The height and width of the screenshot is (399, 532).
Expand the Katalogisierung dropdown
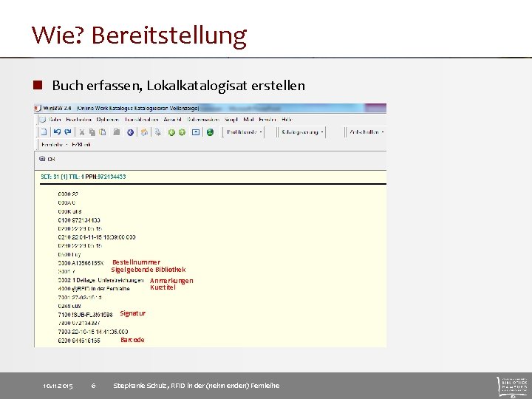(302, 132)
